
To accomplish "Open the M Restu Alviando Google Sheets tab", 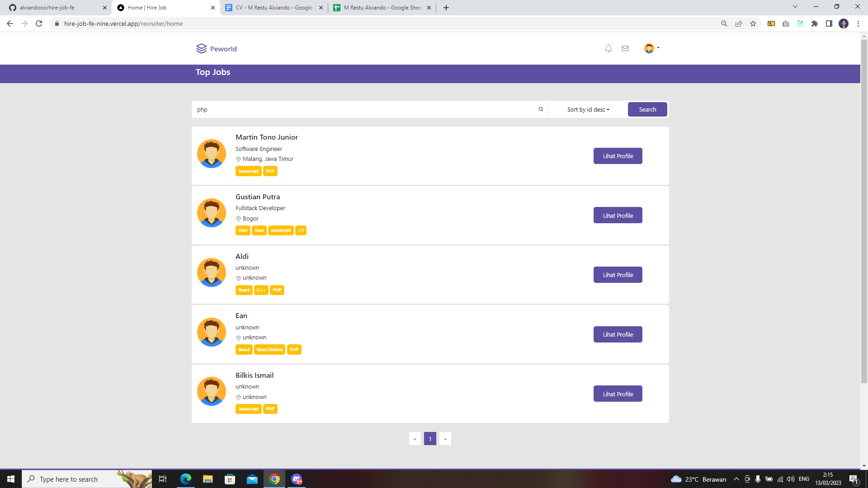I will (x=380, y=7).
